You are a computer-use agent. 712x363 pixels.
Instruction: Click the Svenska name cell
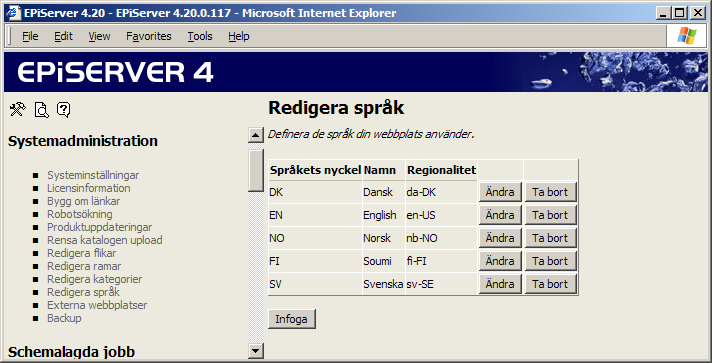point(384,284)
